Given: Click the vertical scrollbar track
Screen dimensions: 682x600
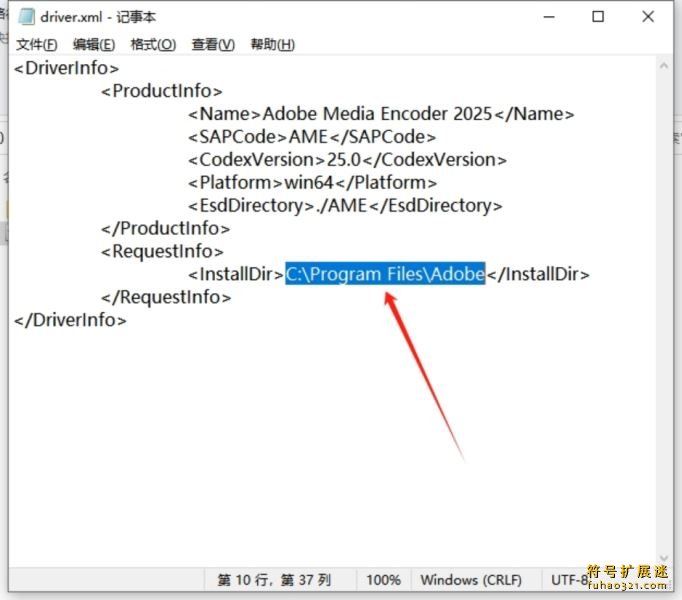Looking at the screenshot, I should (664, 312).
